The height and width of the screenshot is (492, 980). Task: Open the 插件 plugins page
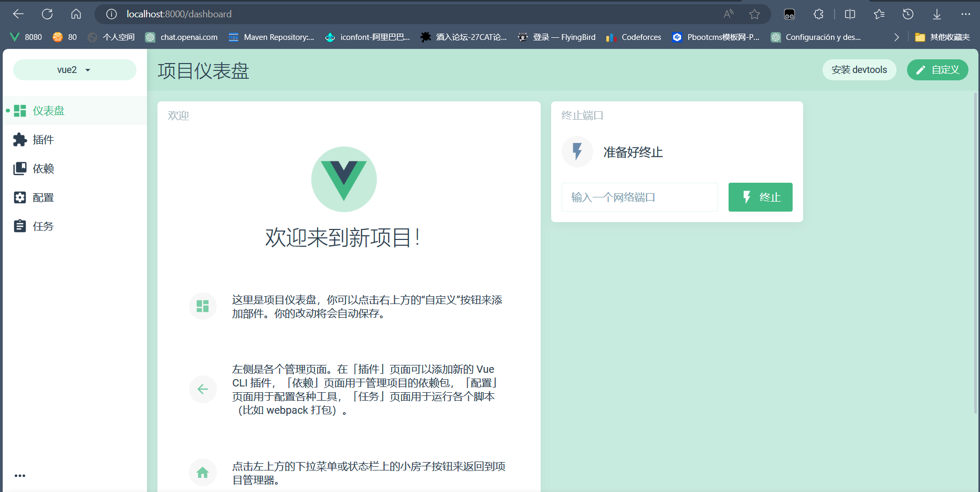(x=75, y=140)
